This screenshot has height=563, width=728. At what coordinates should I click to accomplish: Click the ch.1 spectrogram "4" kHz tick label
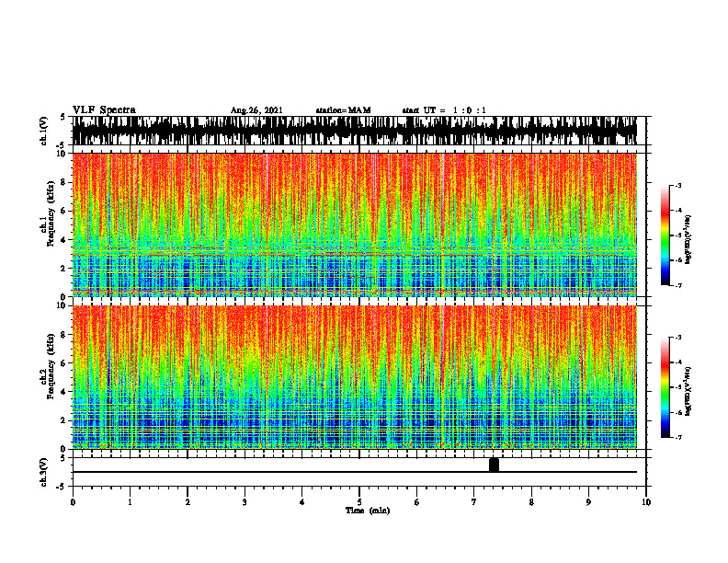[x=64, y=240]
